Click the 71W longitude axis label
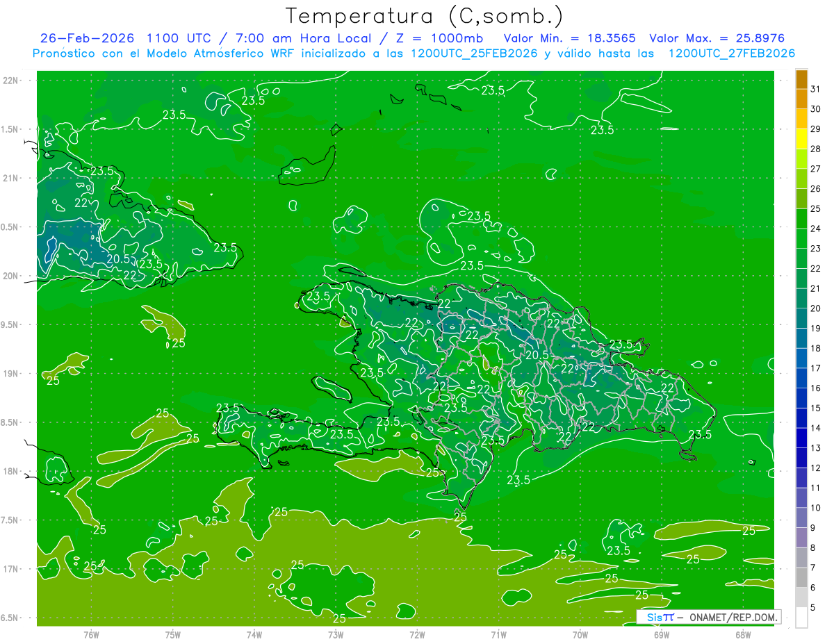The height and width of the screenshot is (644, 834). pos(498,635)
